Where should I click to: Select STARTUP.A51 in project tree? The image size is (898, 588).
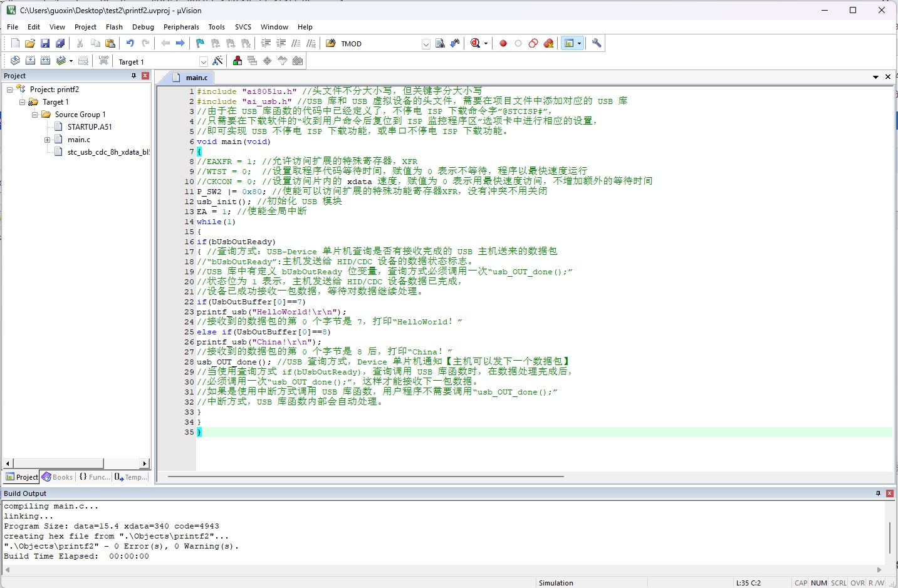tap(90, 127)
